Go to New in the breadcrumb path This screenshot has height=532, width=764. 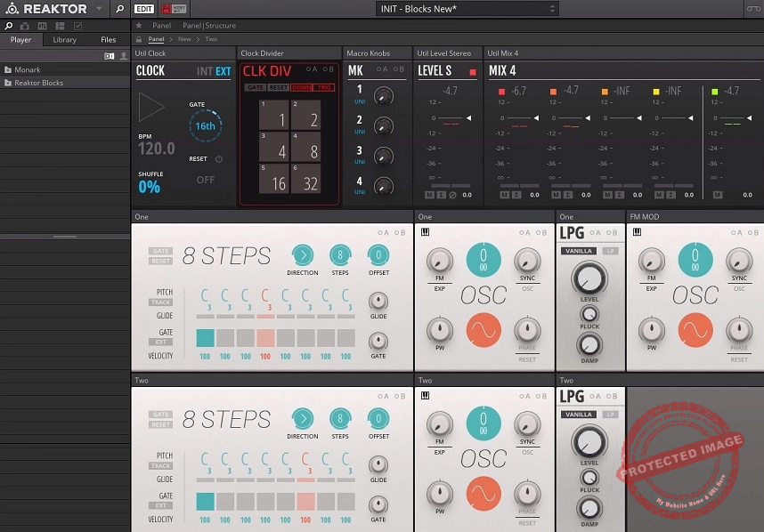click(184, 39)
